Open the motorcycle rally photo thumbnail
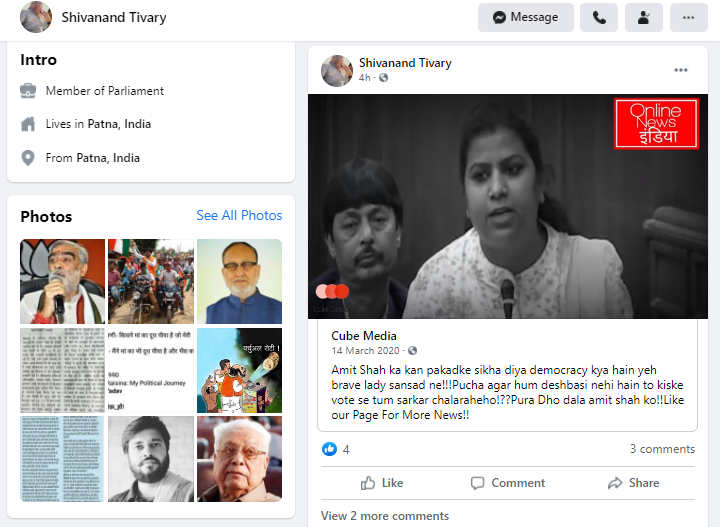This screenshot has width=720, height=527. click(x=151, y=281)
